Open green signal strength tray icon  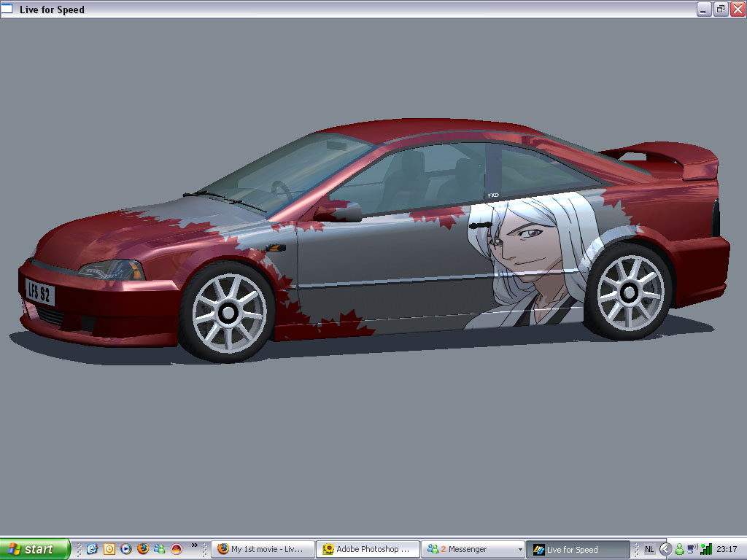[x=706, y=549]
